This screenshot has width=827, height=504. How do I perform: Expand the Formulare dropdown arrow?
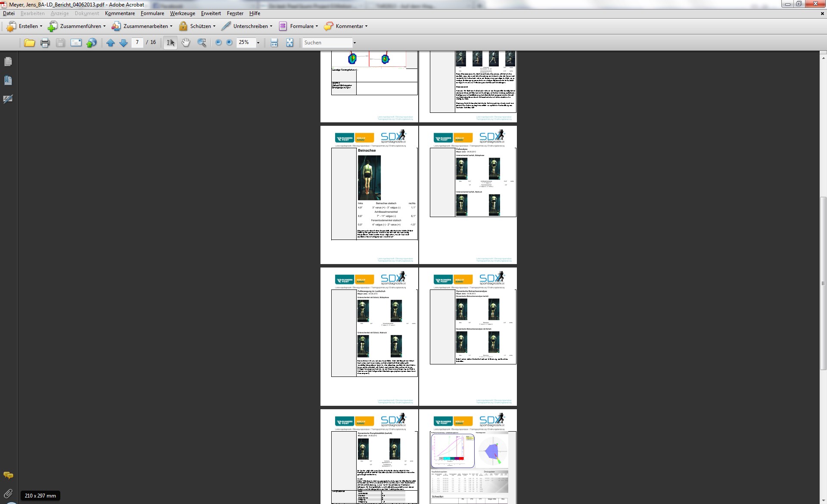point(317,26)
